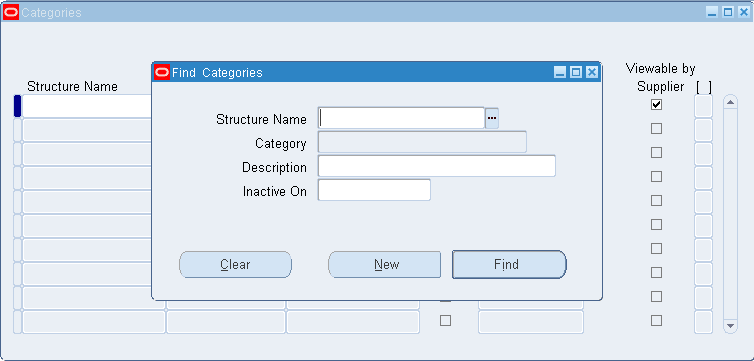Maximize the Find Categories dialog
Image resolution: width=754 pixels, height=361 pixels.
tap(576, 73)
